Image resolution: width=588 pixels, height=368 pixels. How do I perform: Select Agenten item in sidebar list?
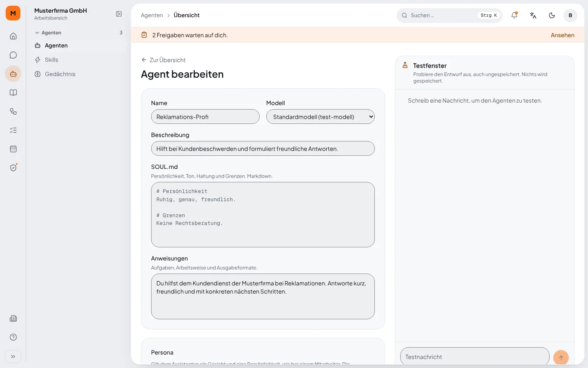pyautogui.click(x=79, y=45)
